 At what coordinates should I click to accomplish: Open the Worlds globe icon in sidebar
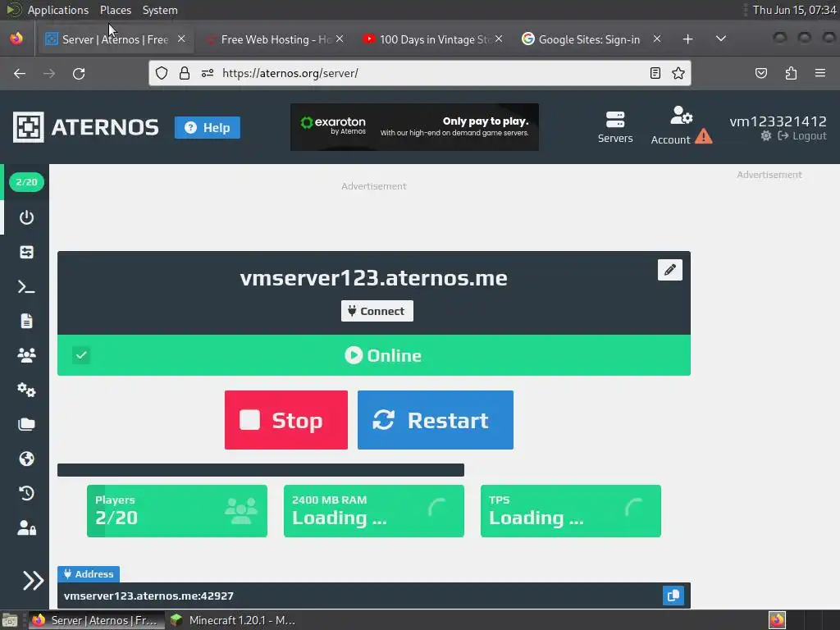(26, 459)
